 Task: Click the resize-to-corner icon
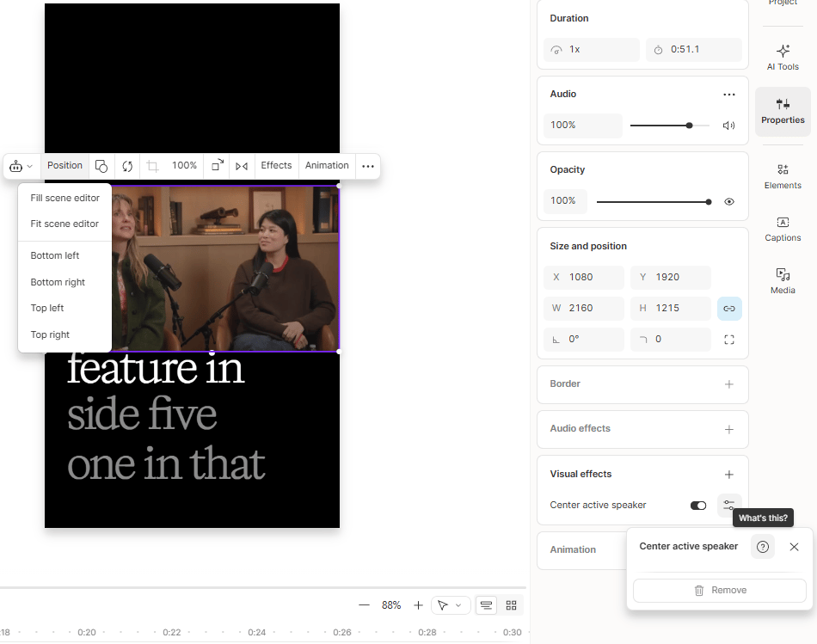tap(218, 166)
